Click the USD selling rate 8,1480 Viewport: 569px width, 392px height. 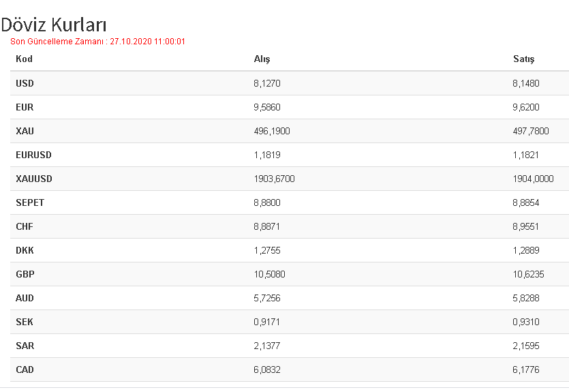526,83
